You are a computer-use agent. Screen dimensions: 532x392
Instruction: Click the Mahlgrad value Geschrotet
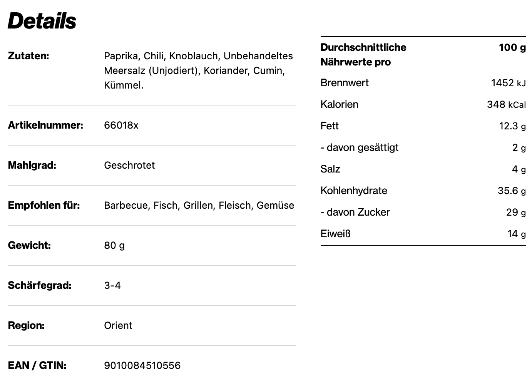(129, 165)
